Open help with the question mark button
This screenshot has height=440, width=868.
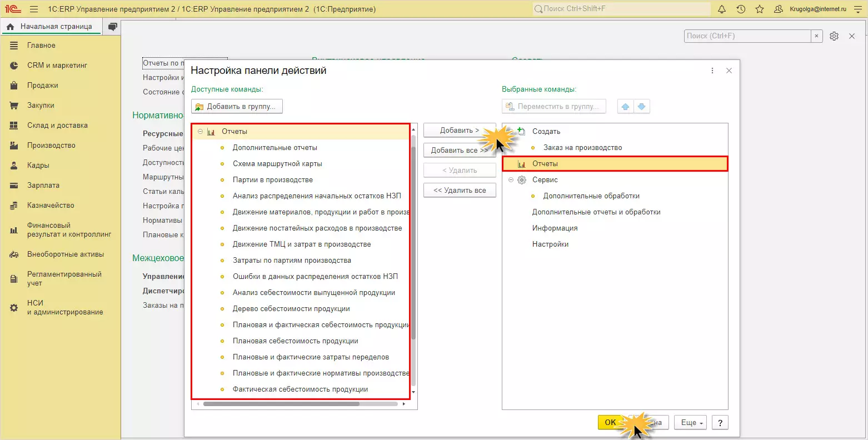tap(720, 423)
